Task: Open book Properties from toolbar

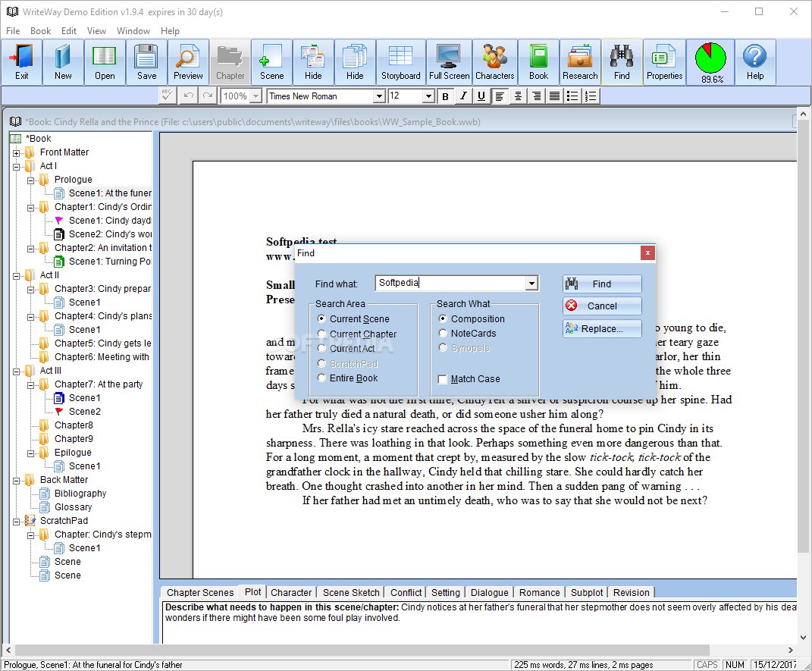Action: [x=664, y=62]
